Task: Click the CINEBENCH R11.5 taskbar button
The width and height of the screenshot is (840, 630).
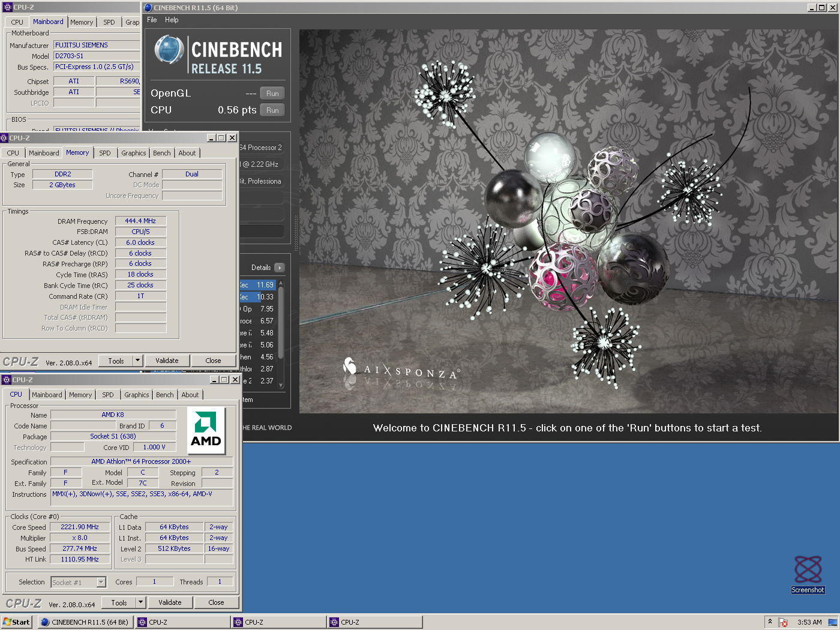Action: click(x=85, y=622)
